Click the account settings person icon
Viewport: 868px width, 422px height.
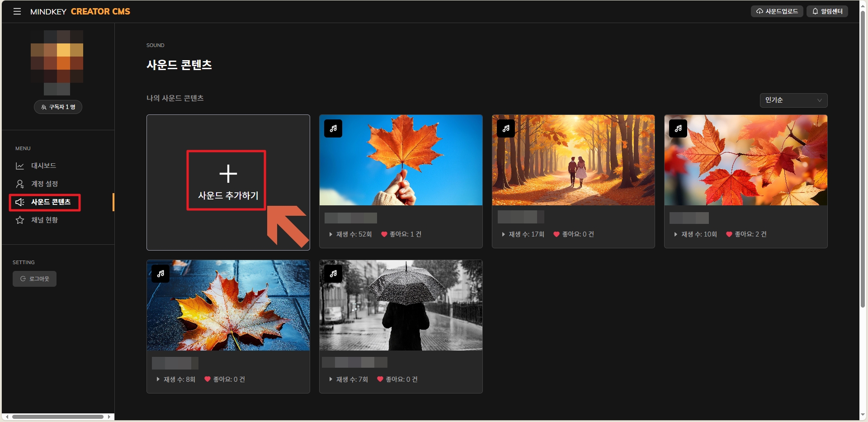20,184
